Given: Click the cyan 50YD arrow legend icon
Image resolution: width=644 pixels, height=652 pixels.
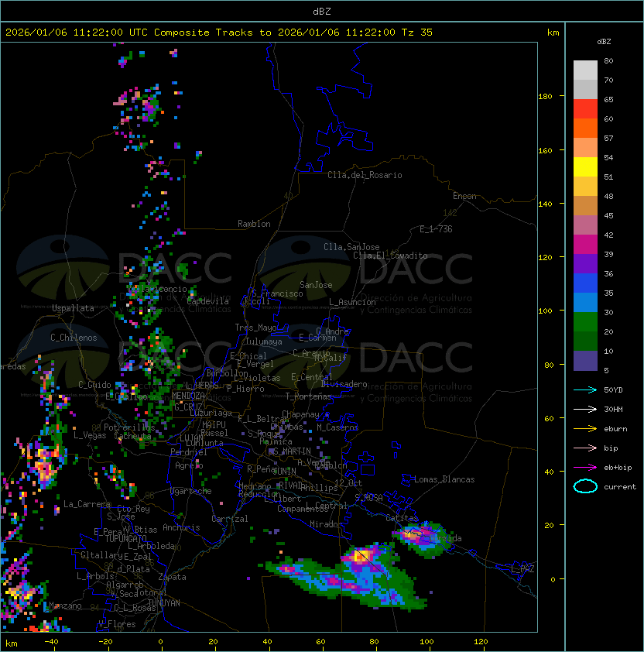Looking at the screenshot, I should tap(585, 390).
